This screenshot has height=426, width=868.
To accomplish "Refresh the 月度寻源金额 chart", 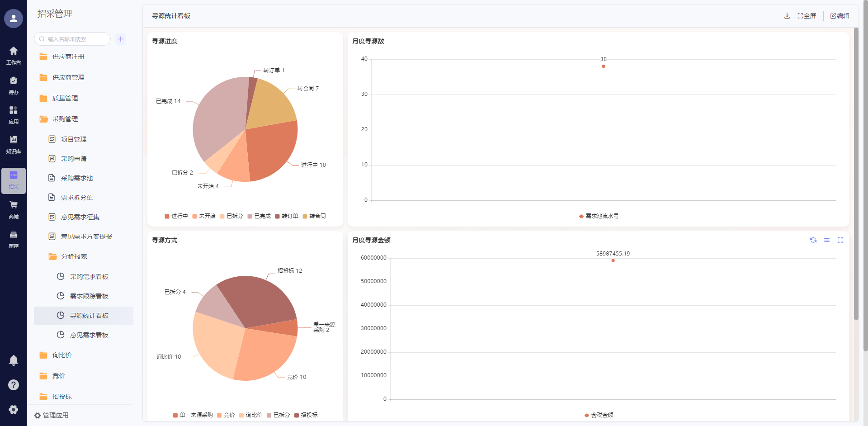I will point(813,240).
